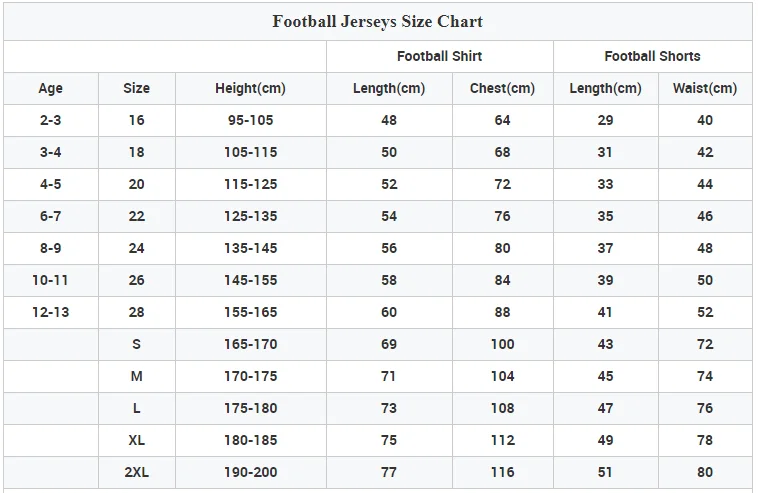
Task: Click the Chest(cm) column header
Action: point(502,88)
